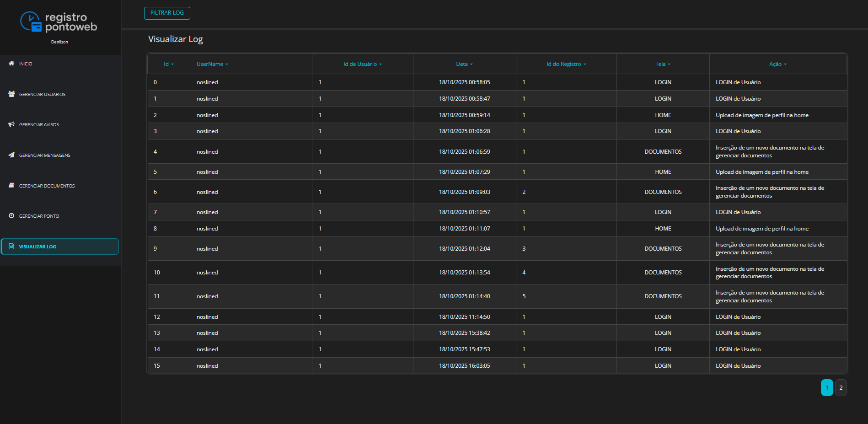Go to page 2 of the log
Image resolution: width=868 pixels, height=424 pixels.
[x=841, y=388]
